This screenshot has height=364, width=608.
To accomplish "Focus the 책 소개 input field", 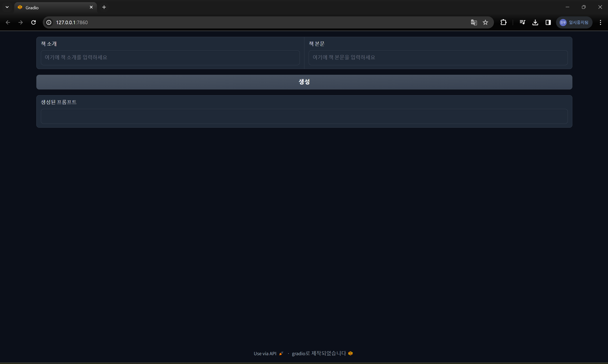I will pyautogui.click(x=170, y=58).
